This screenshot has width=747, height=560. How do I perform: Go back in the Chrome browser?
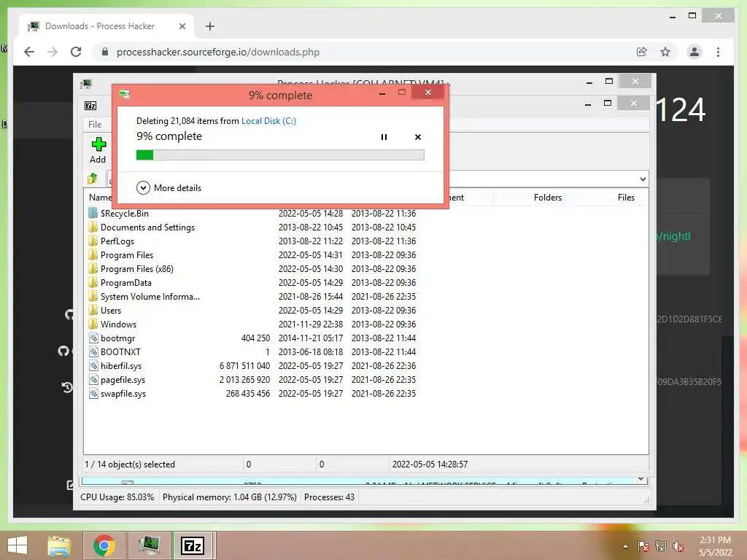coord(29,52)
